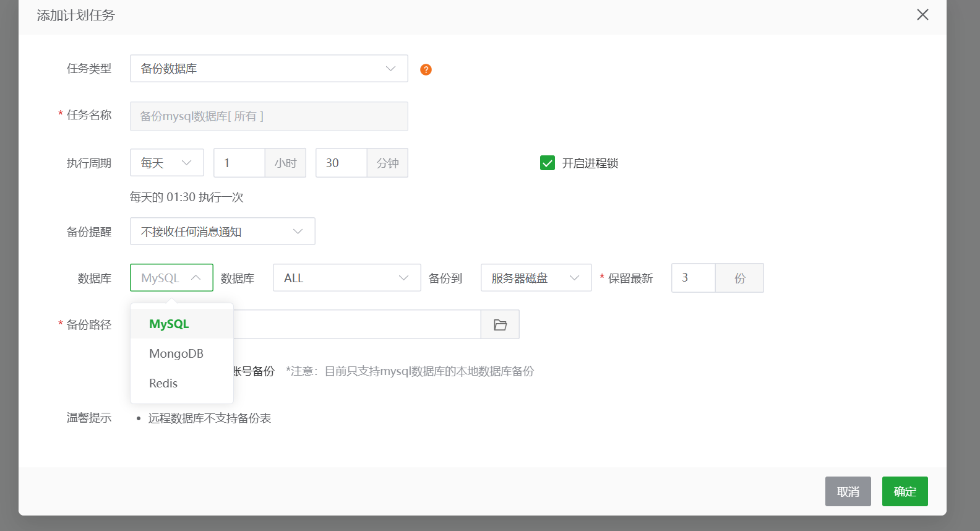
Task: Click the minute input field showing 30
Action: pos(342,163)
